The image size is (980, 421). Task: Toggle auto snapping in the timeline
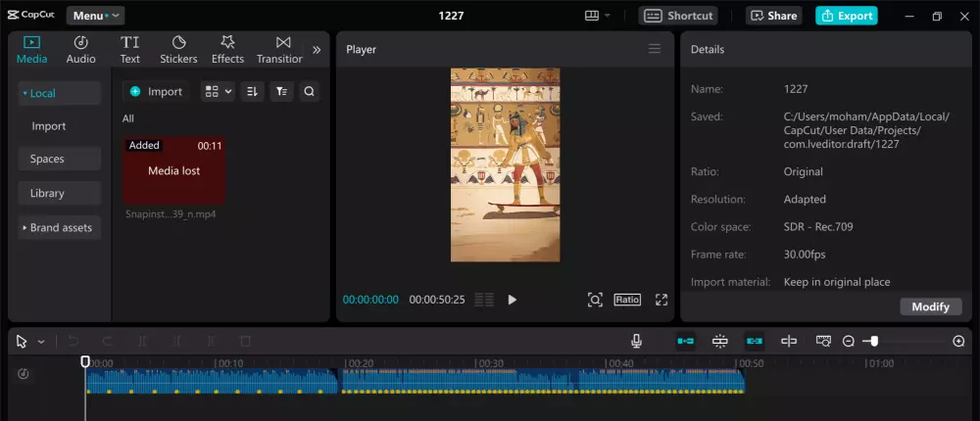720,341
